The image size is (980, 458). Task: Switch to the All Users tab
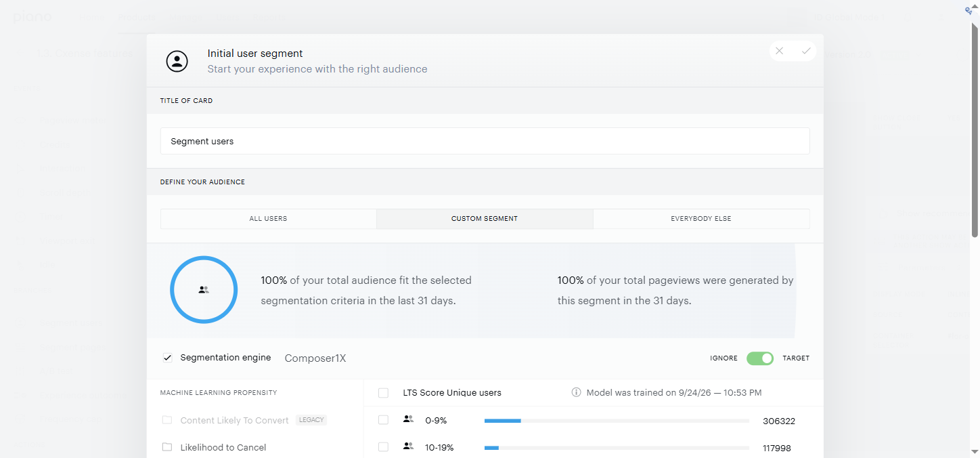point(269,219)
